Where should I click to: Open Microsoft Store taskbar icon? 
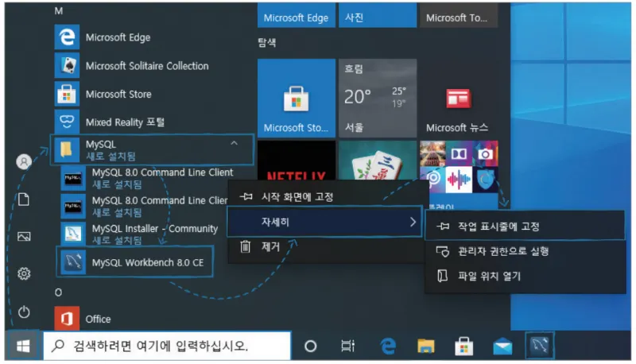tap(463, 347)
